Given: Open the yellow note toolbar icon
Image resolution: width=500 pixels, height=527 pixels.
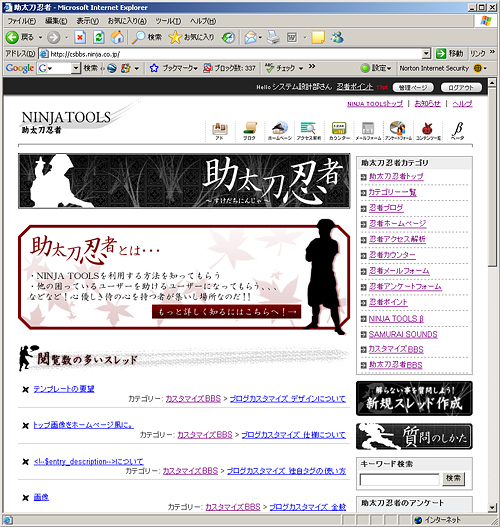Looking at the screenshot, I should click(318, 37).
